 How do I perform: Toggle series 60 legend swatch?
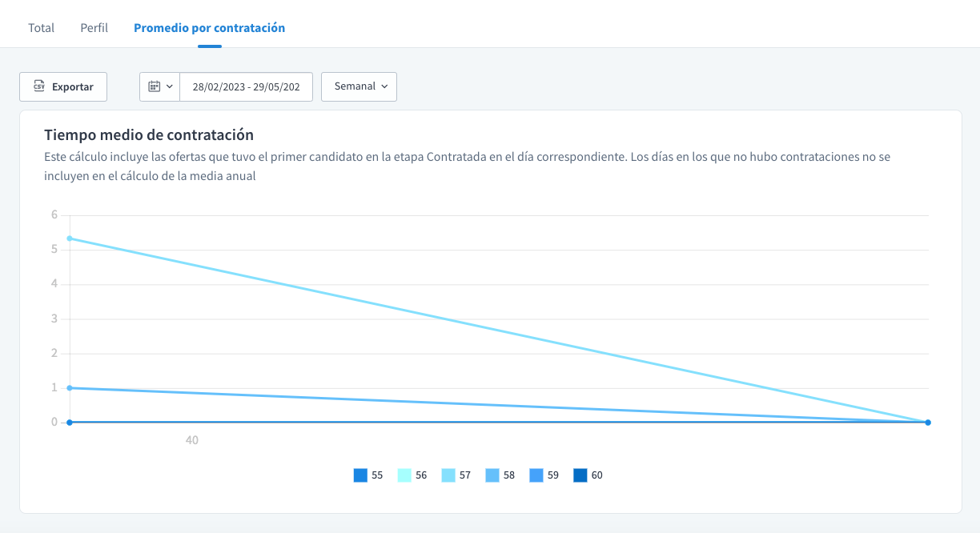[580, 475]
